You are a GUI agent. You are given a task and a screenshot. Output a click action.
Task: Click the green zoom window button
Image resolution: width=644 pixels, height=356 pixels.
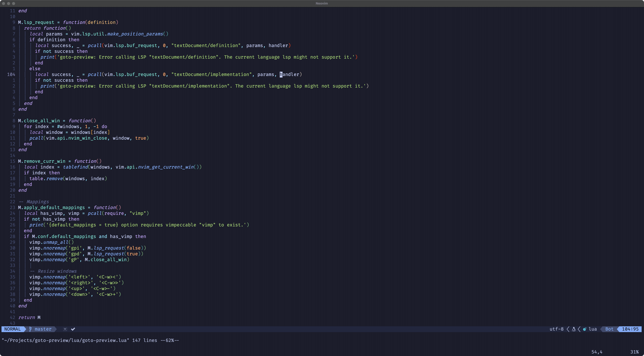[x=13, y=3]
